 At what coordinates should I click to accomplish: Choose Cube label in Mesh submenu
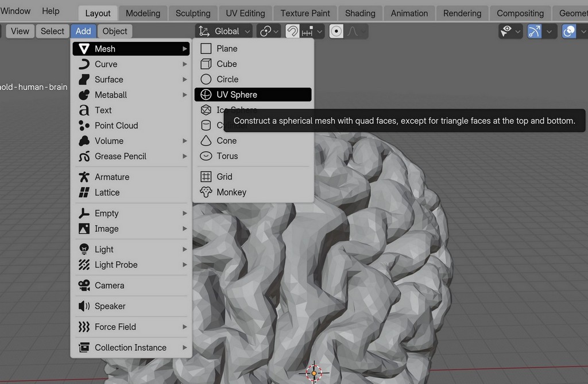pyautogui.click(x=226, y=64)
